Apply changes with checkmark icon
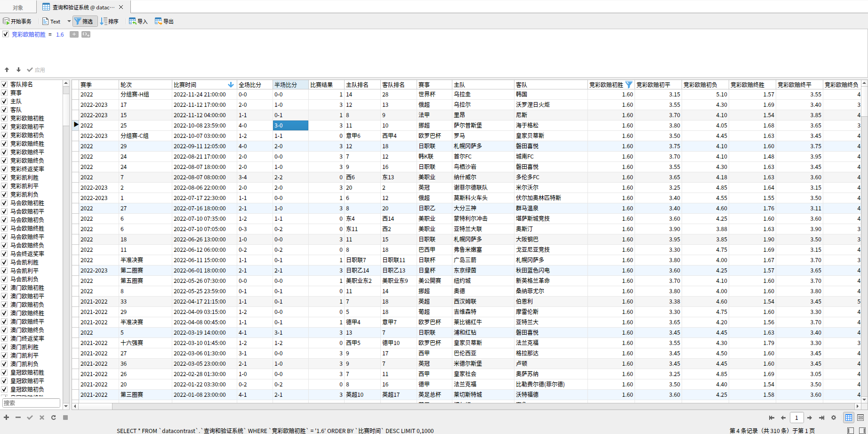 30,418
